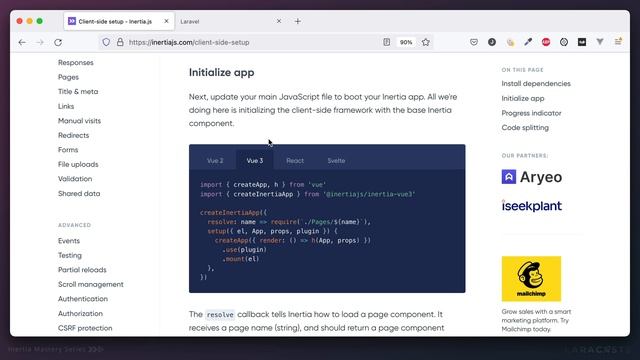The height and width of the screenshot is (360, 640).
Task: Reload the page with the refresh icon
Action: point(58,42)
